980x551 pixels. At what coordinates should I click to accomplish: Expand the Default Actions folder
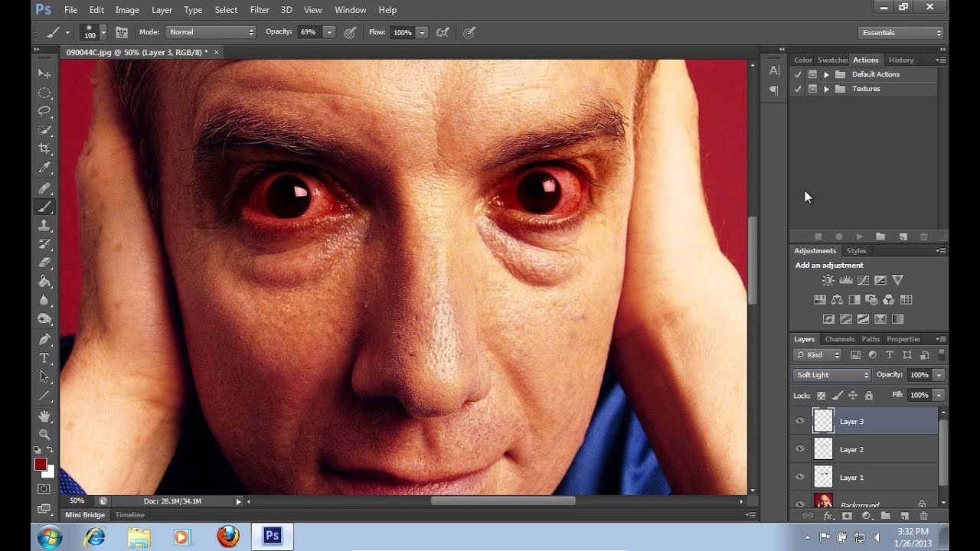(826, 74)
